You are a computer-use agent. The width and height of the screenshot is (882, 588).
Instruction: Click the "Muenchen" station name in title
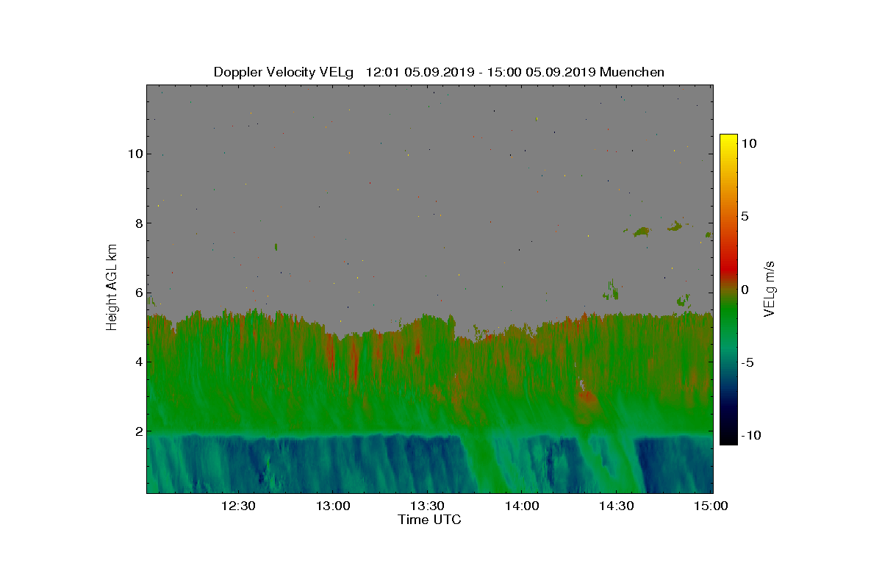pos(632,72)
